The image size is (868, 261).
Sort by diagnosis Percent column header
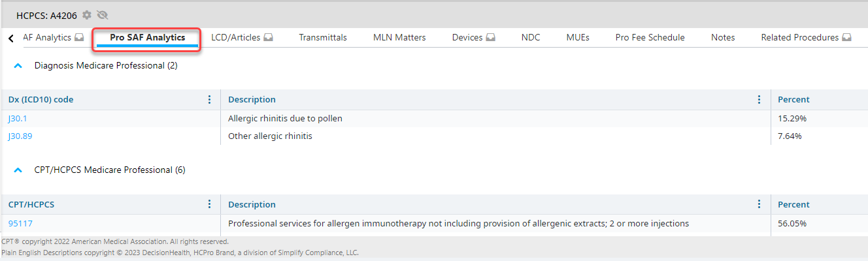click(x=793, y=100)
